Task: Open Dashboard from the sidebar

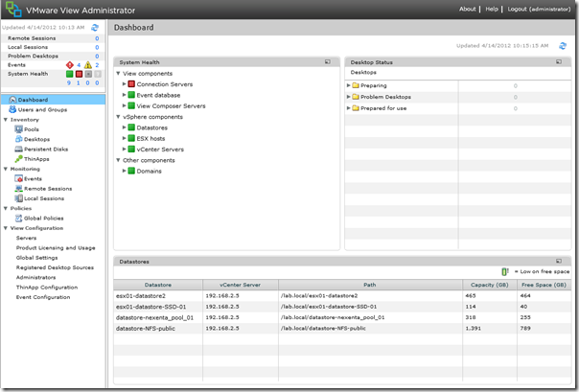Action: [x=54, y=100]
